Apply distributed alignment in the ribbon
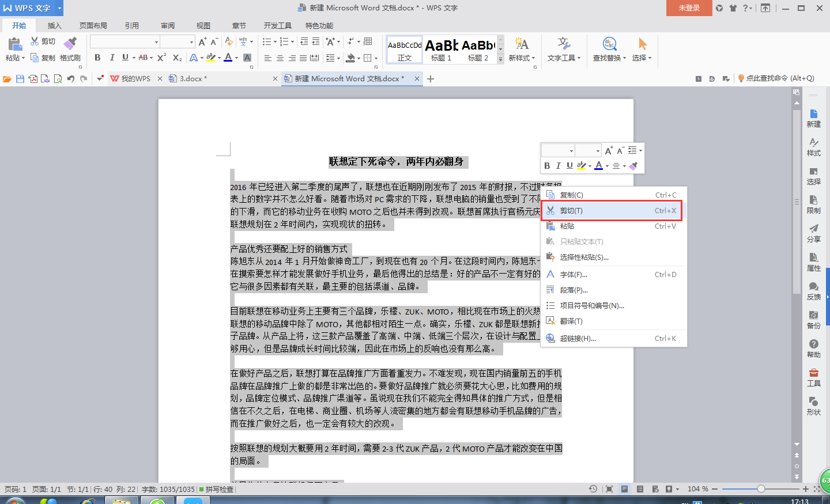 click(314, 58)
